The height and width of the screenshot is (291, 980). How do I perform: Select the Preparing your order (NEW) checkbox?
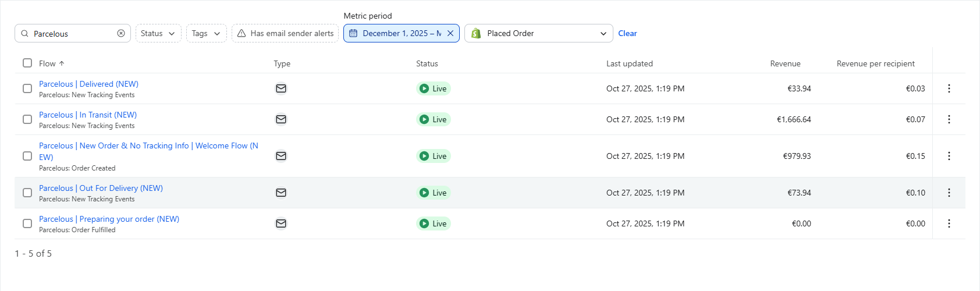[x=27, y=223]
